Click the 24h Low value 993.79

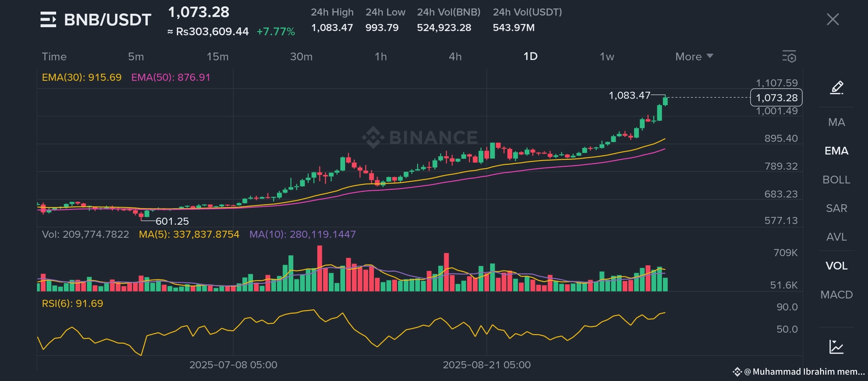click(x=382, y=28)
